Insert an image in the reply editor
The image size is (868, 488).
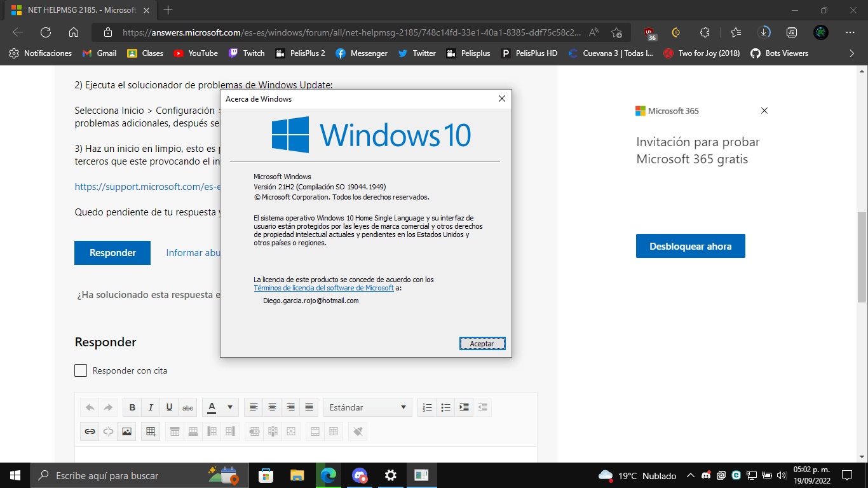pyautogui.click(x=126, y=431)
